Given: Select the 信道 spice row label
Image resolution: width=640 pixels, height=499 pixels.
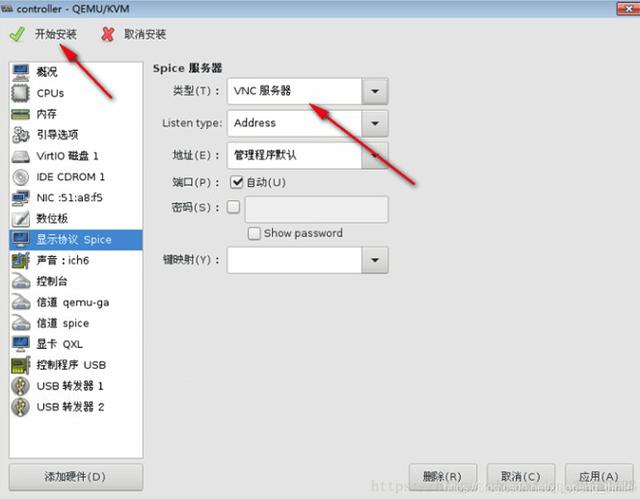Looking at the screenshot, I should coord(63,324).
